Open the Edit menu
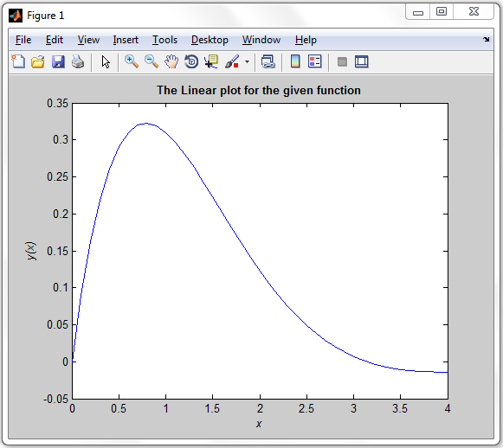Screen dimensions: 503x448 (55, 40)
